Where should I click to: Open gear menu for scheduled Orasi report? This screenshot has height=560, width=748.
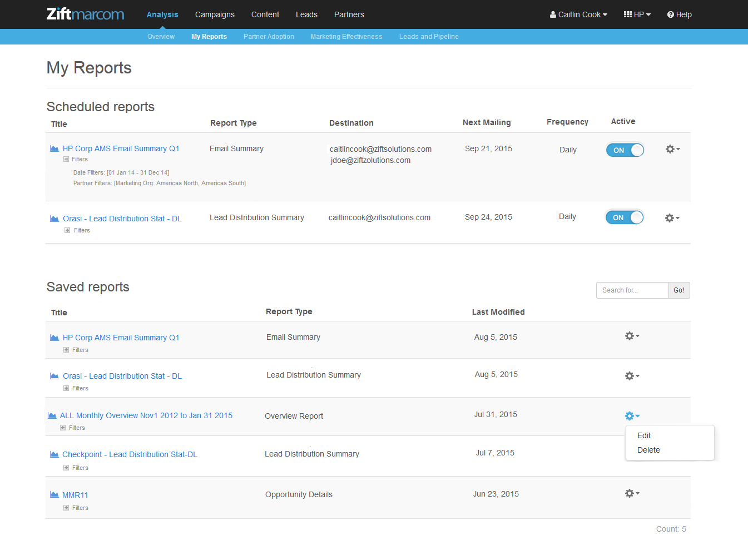(672, 218)
